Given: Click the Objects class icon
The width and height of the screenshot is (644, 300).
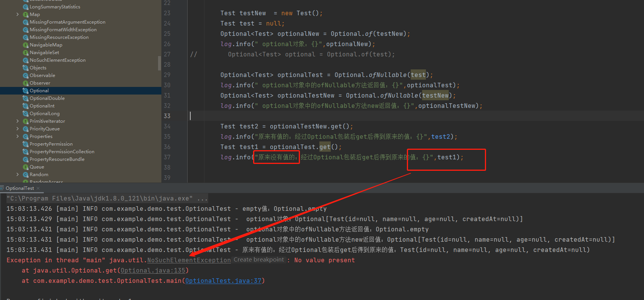Looking at the screenshot, I should [26, 68].
